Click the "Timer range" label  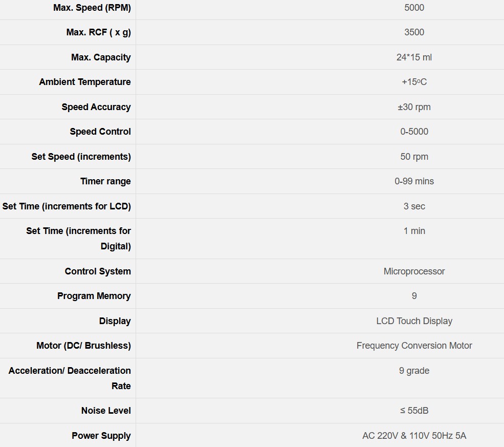105,181
